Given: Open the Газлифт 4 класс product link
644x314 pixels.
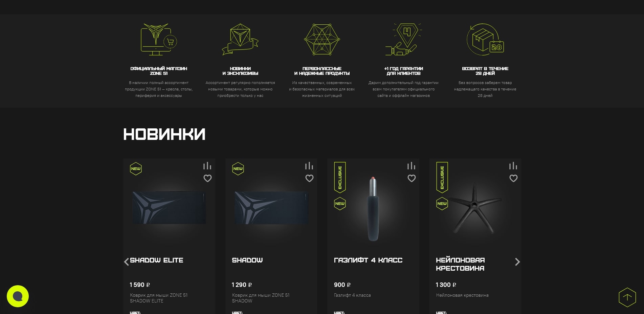Looking at the screenshot, I should click(x=368, y=260).
